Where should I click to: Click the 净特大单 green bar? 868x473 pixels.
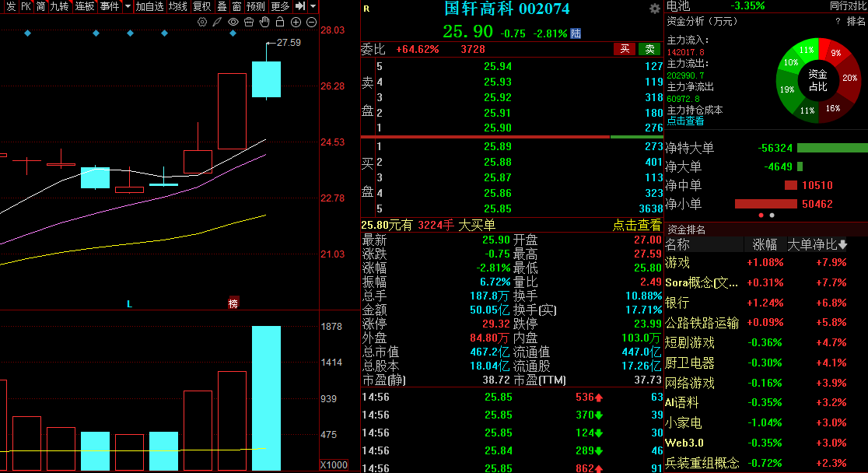832,148
